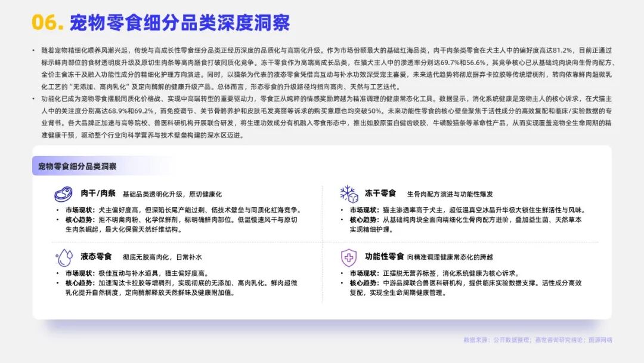The height and width of the screenshot is (363, 644).
Task: Click the 核心趋势 line starting 从基础纯肉块
Action: (465, 224)
